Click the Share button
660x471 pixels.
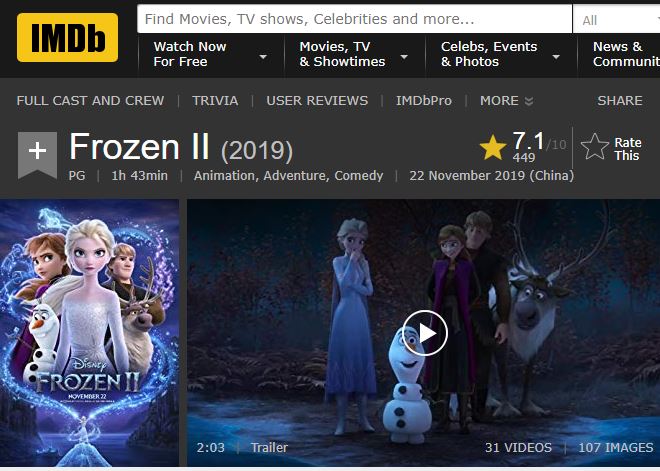(620, 101)
